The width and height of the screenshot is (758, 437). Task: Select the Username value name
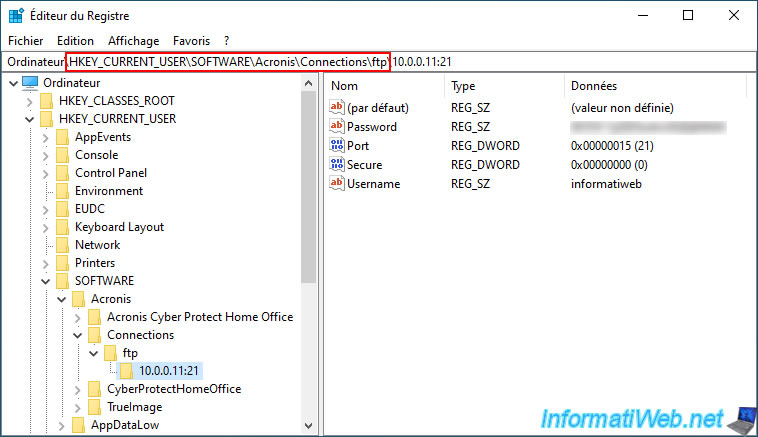(374, 184)
